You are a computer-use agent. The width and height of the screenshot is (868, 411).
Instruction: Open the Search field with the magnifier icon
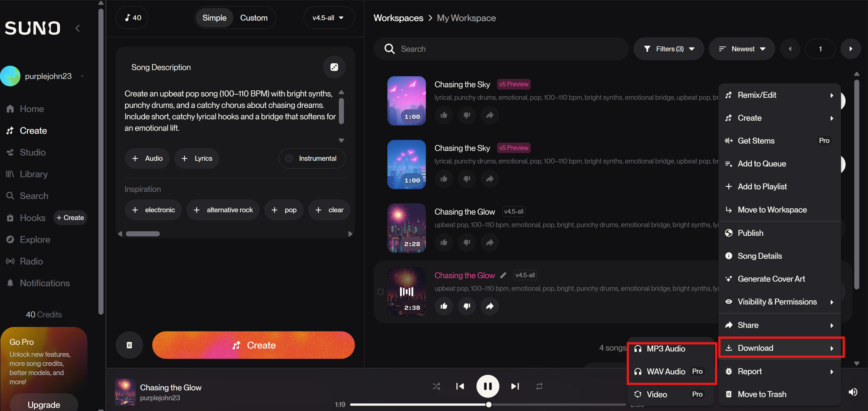(389, 49)
